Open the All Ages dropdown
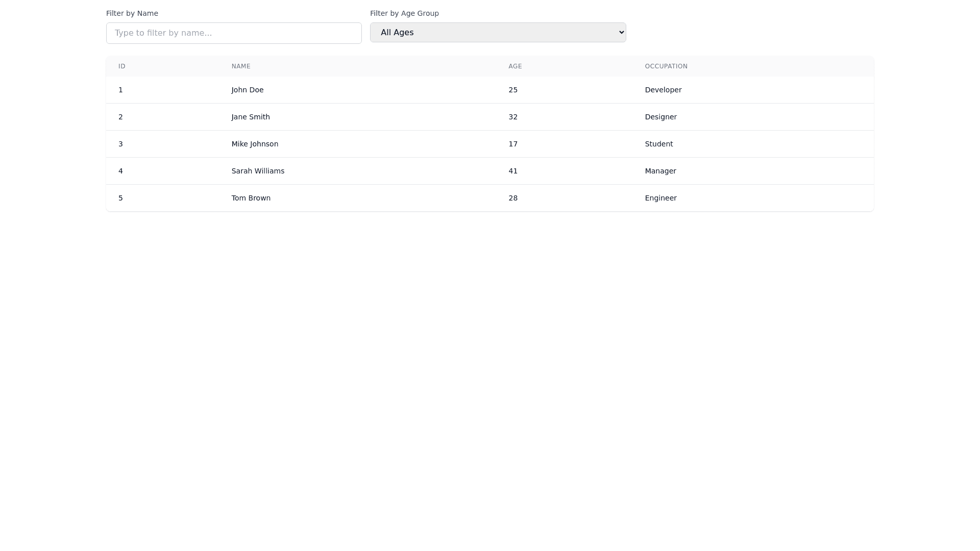The image size is (980, 551). pyautogui.click(x=498, y=33)
